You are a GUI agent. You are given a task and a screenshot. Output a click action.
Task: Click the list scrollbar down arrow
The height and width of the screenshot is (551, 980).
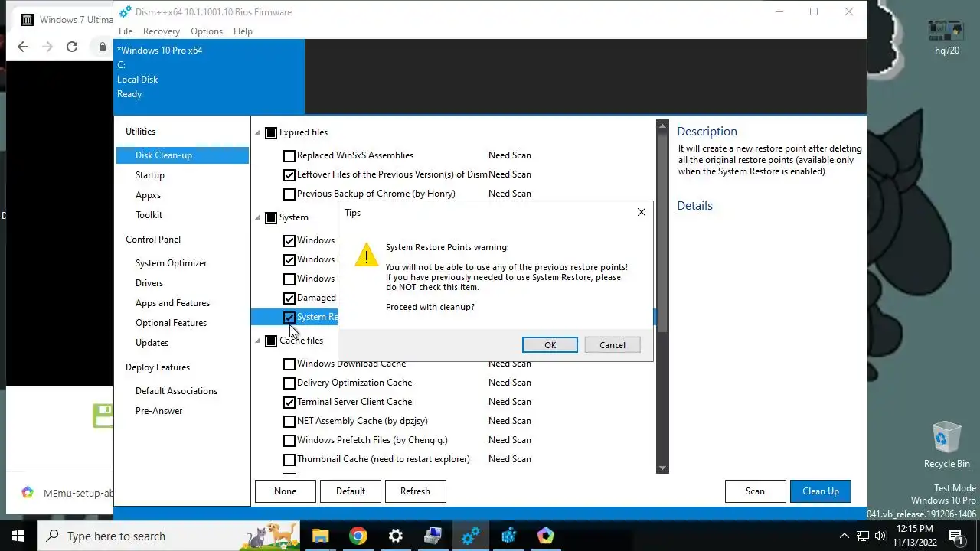tap(662, 468)
